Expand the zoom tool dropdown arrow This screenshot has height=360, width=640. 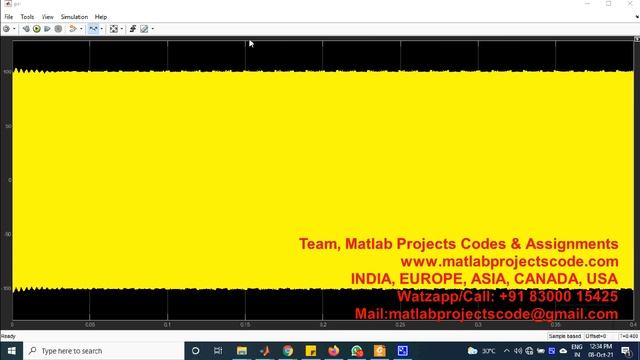click(102, 29)
